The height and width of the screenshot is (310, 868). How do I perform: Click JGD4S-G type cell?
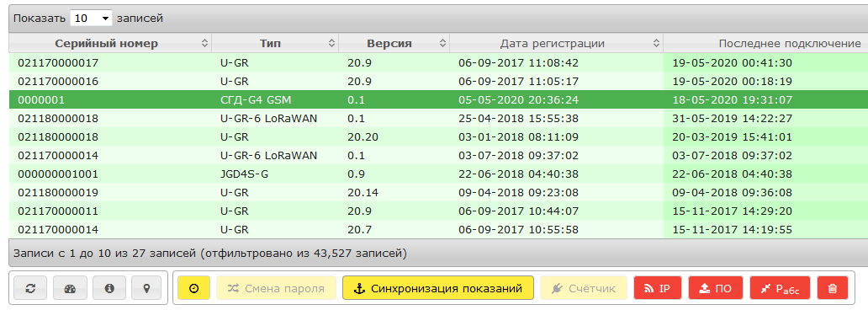pos(275,174)
